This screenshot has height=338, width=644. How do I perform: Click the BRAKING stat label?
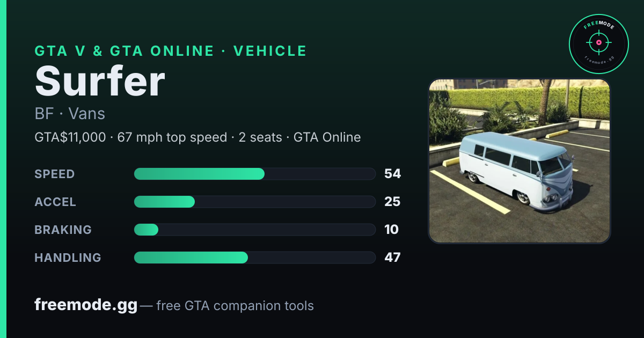[x=63, y=230]
